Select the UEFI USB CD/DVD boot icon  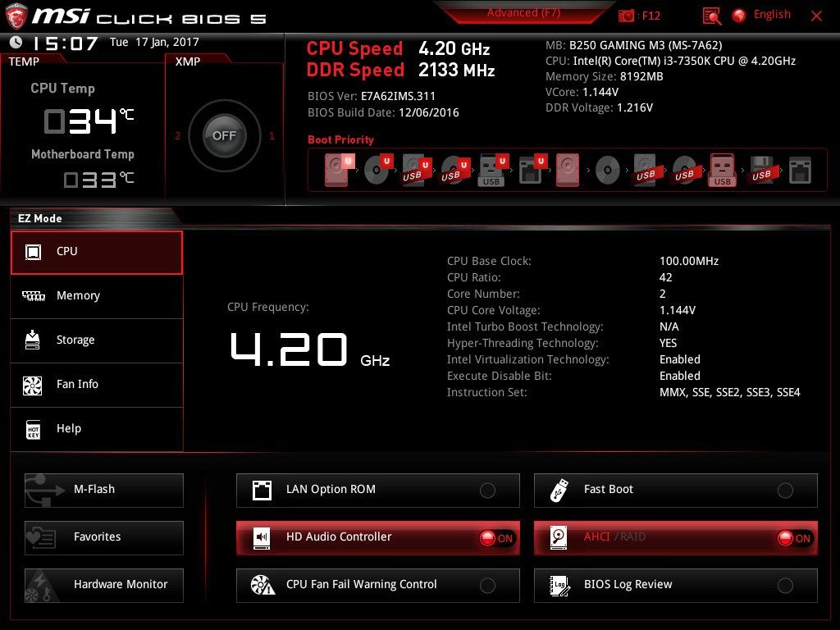coord(454,170)
